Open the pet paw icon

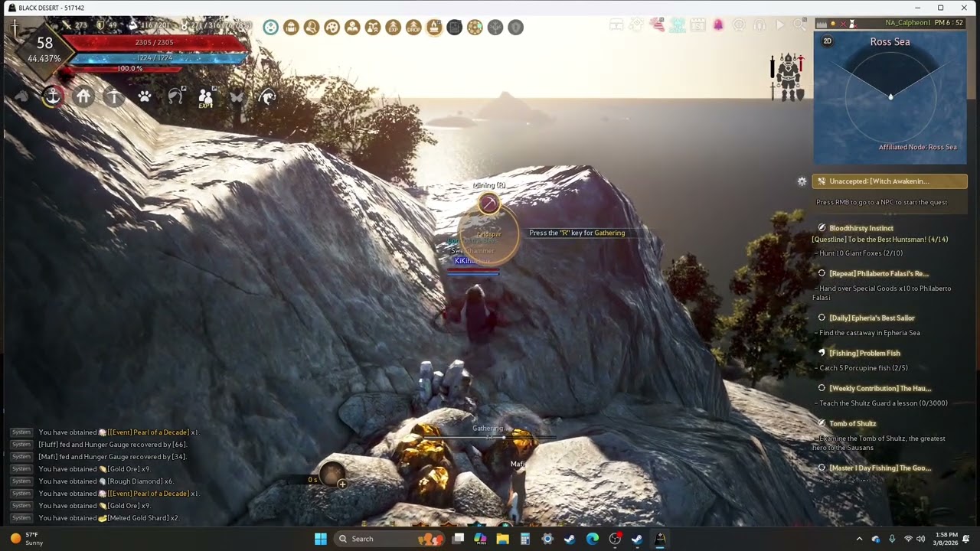click(145, 96)
